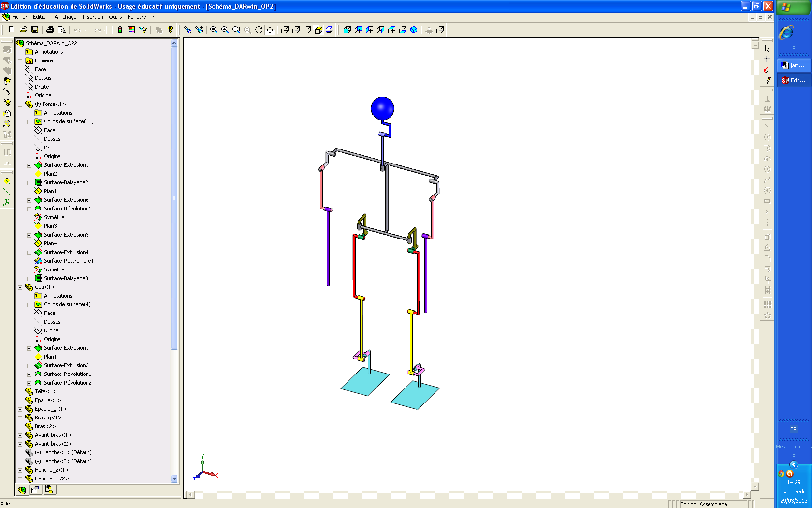Collapse the (f) Torse<1> component

click(x=20, y=105)
